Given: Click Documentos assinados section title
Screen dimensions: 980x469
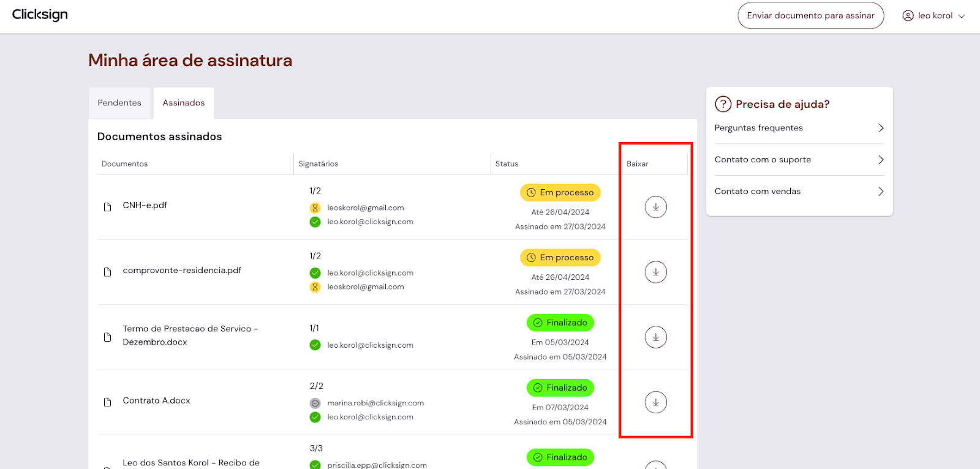Looking at the screenshot, I should pyautogui.click(x=160, y=137).
